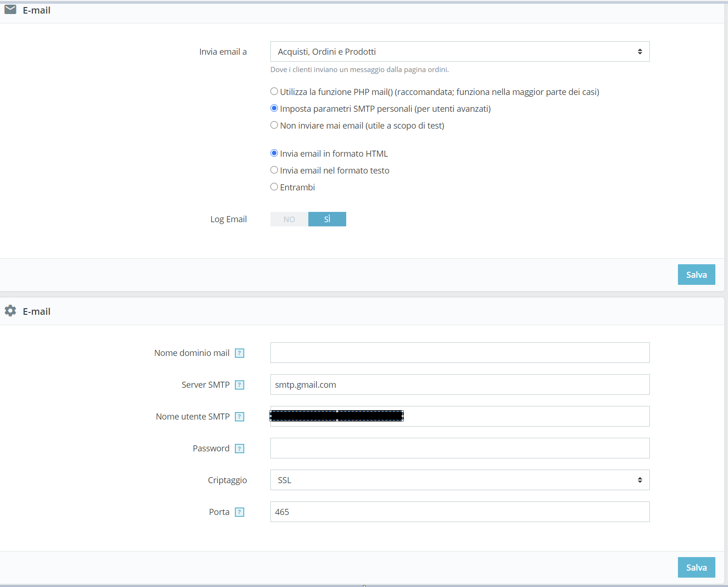Select Imposta parametri SMTP personali option
728x587 pixels.
(x=274, y=108)
